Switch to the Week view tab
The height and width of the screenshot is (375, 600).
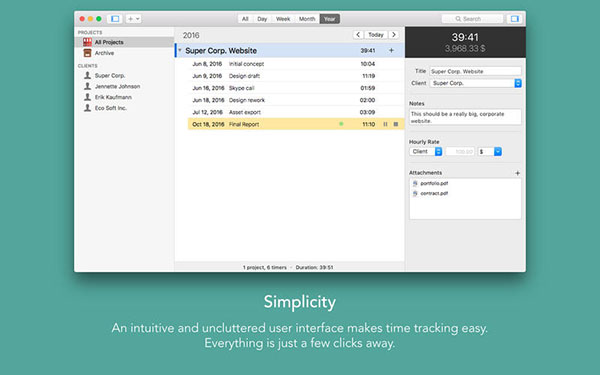pos(283,19)
